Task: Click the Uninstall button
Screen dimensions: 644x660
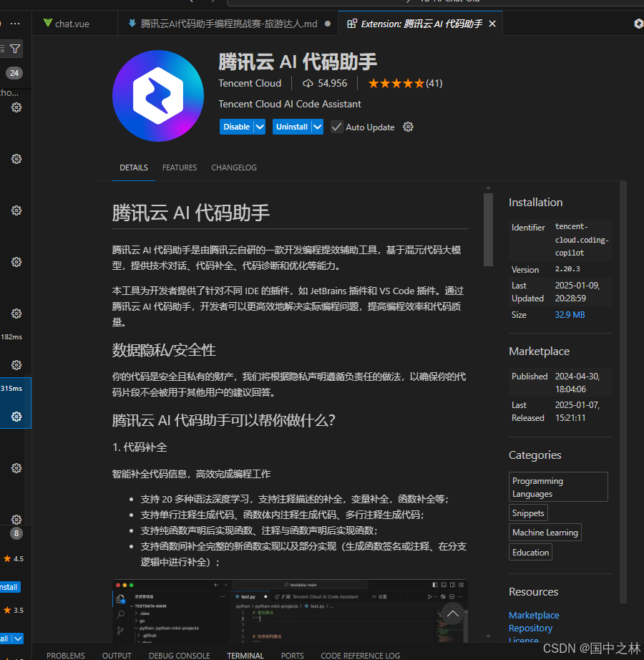Action: pos(292,127)
